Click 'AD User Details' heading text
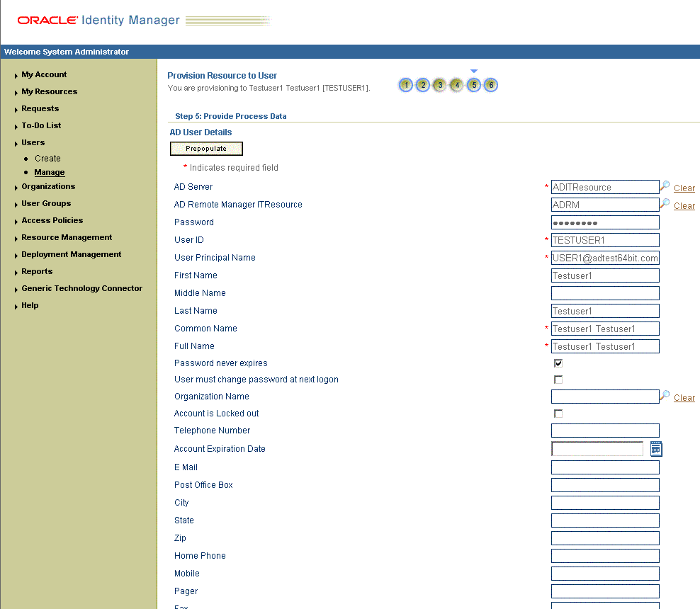Screen dimensions: 700x609 [201, 132]
